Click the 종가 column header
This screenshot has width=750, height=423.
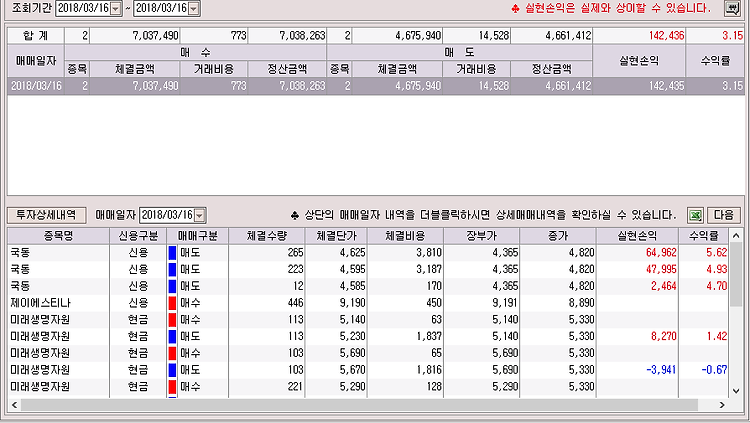coord(558,236)
